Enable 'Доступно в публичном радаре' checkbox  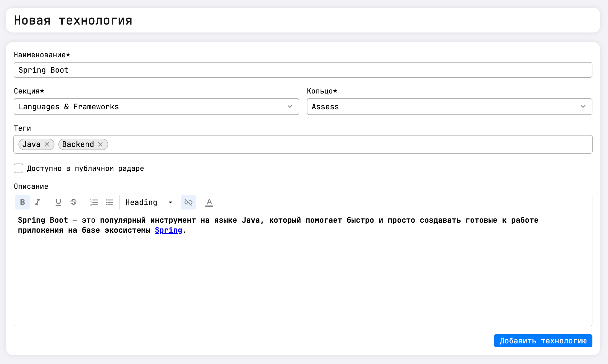coord(19,168)
